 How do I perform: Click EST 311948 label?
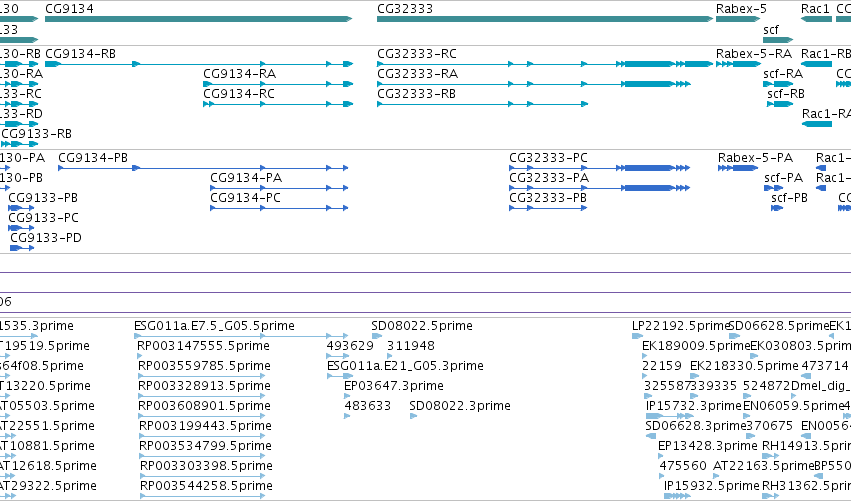[x=411, y=346]
